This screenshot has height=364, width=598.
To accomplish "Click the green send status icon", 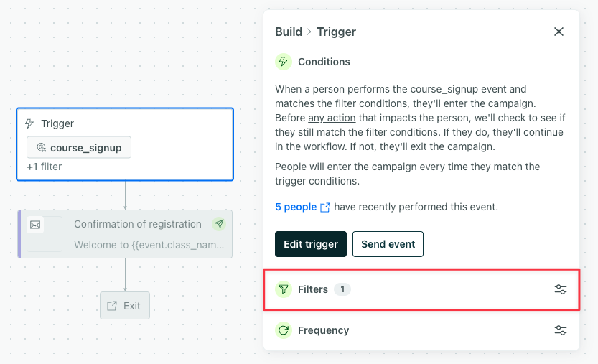I will (x=219, y=224).
